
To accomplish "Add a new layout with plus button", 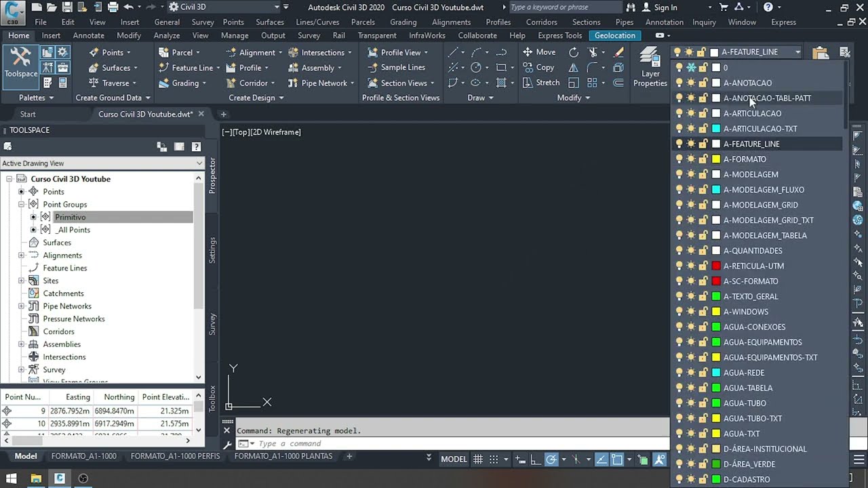I will tap(349, 456).
